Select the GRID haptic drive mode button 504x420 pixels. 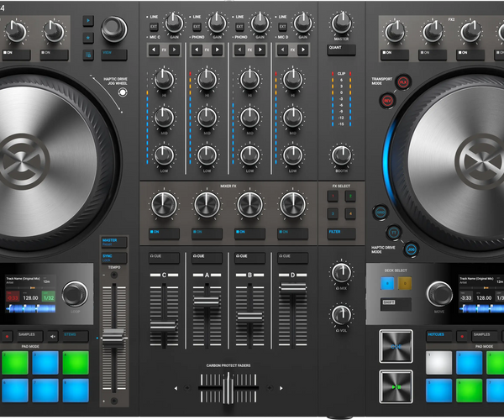click(x=381, y=213)
